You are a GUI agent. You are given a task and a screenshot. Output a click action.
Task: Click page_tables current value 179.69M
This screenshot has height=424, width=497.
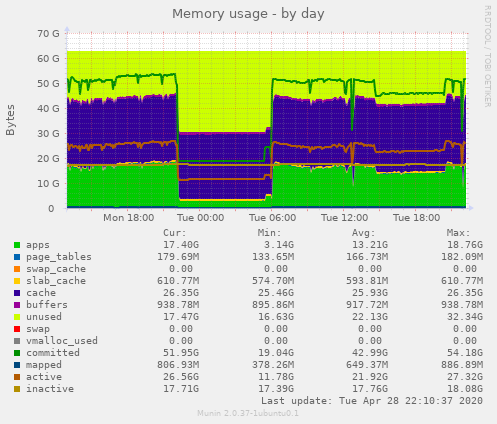[x=178, y=257]
